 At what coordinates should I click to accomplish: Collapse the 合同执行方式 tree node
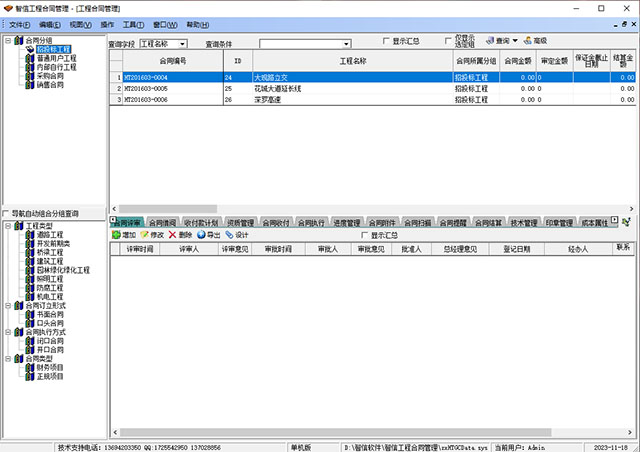tap(8, 332)
